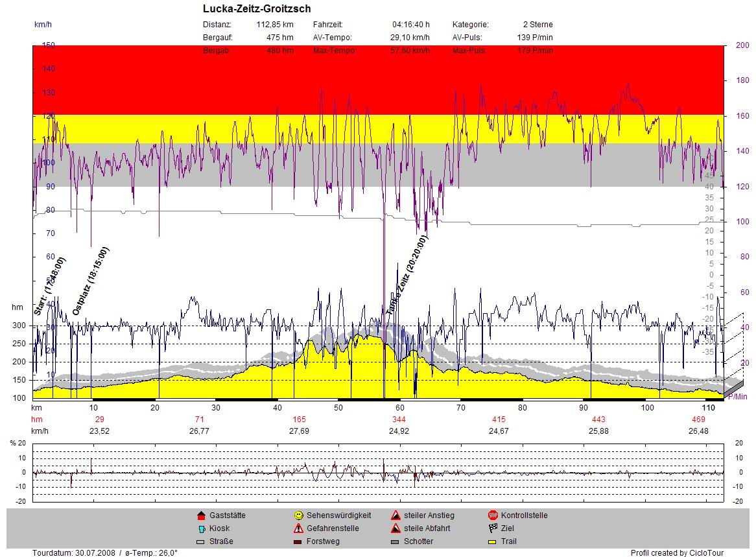Click the Gefahrenstelle warning triangle icon
Screen dimensions: 756x557
tap(298, 528)
